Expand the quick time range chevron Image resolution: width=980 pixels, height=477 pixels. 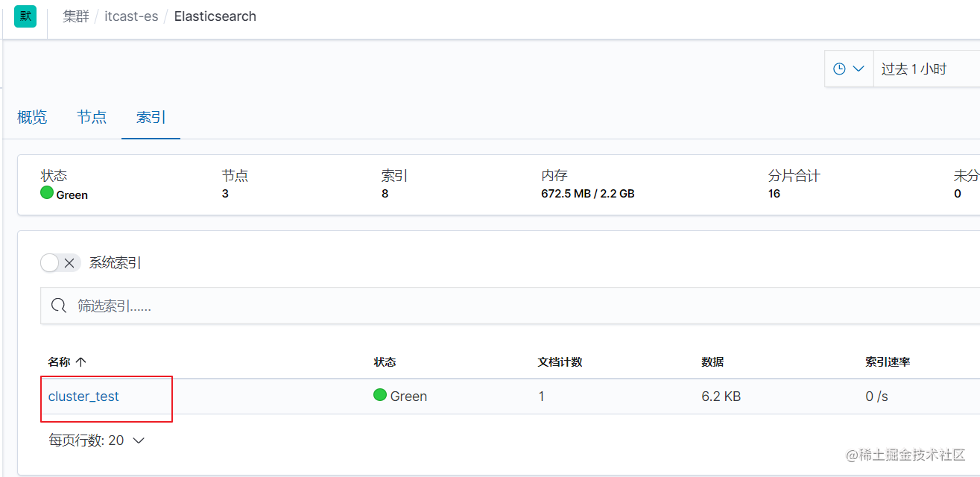(x=858, y=69)
